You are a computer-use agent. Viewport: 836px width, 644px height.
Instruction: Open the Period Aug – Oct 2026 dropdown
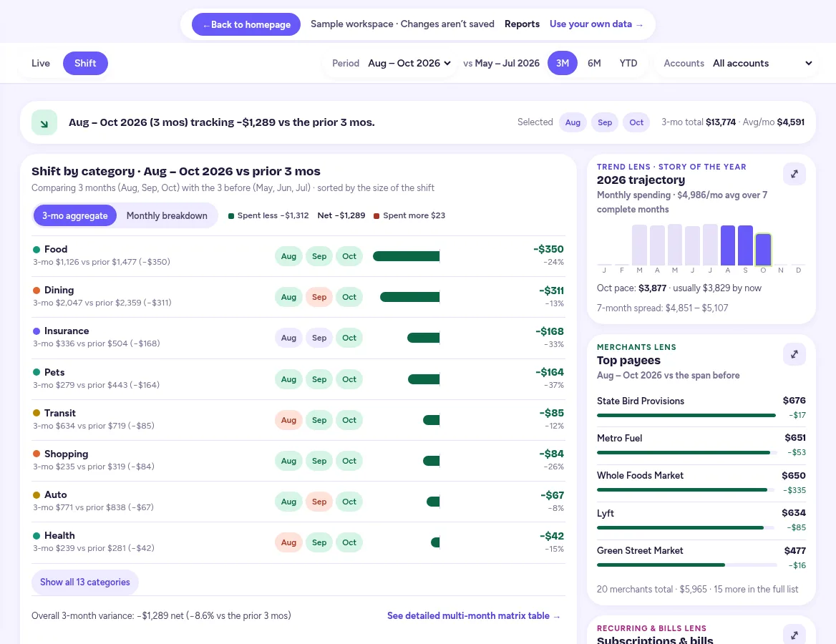click(409, 64)
